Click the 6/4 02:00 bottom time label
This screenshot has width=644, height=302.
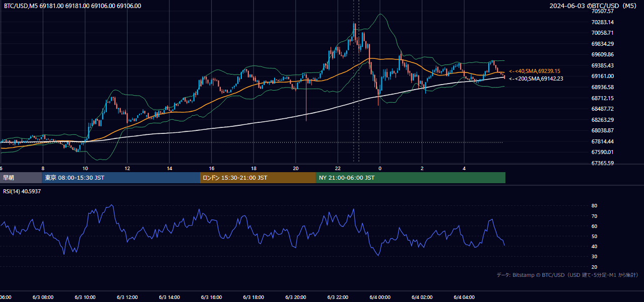click(x=422, y=297)
